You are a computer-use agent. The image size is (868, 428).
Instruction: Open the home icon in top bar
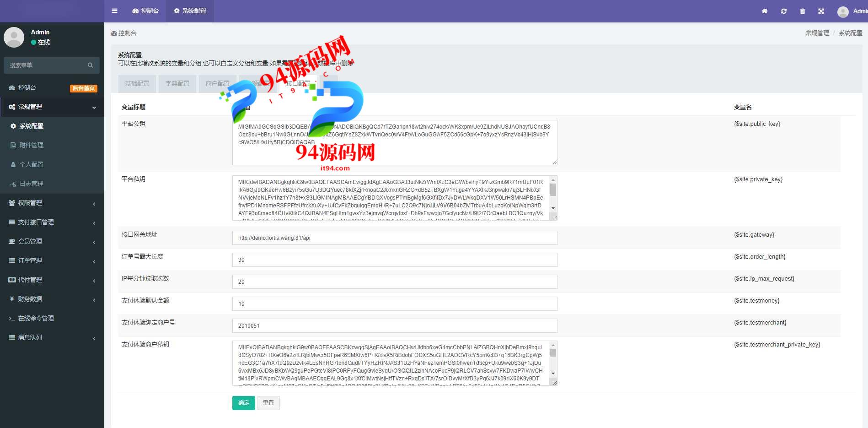click(x=764, y=11)
